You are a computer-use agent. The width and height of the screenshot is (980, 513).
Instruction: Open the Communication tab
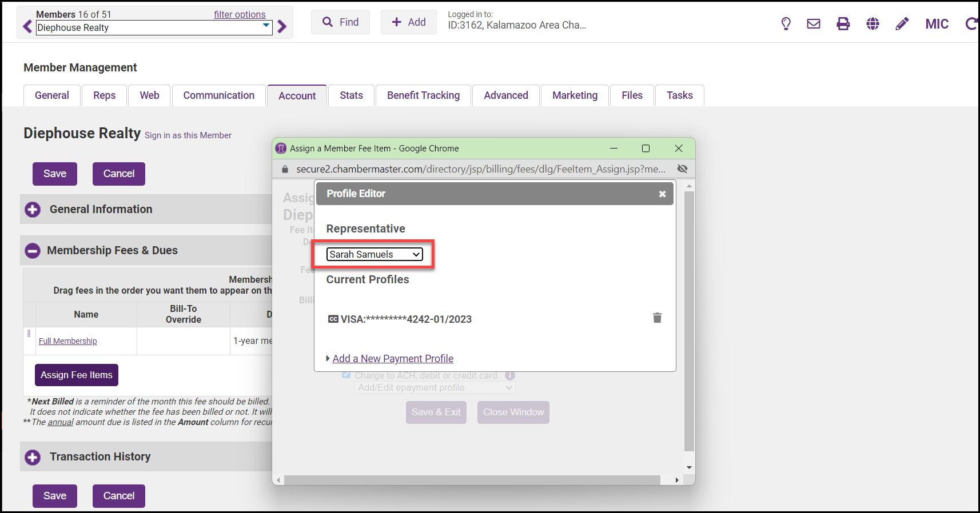click(218, 95)
